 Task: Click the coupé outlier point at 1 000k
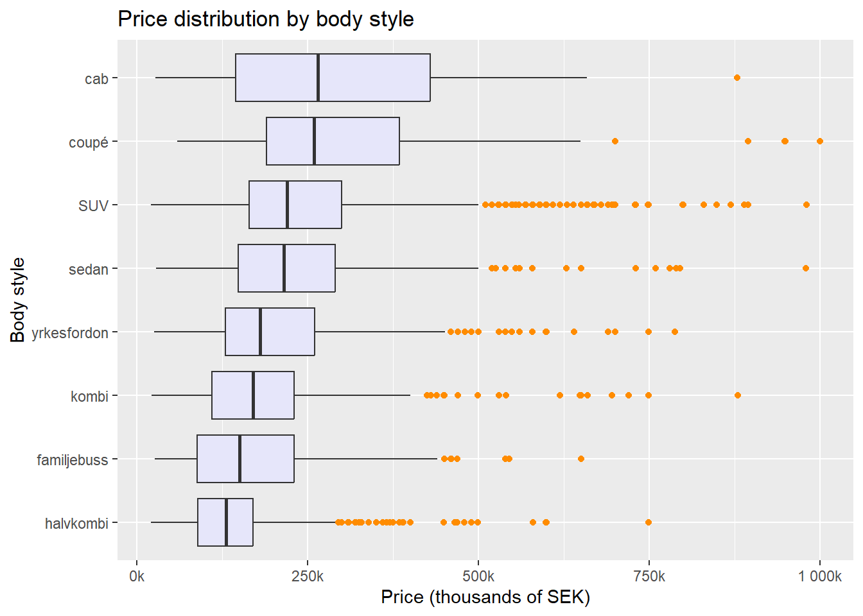819,141
